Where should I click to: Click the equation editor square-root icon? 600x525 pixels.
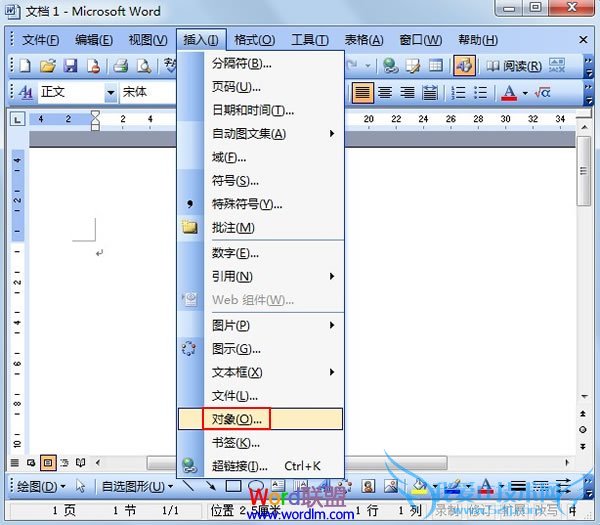[543, 92]
